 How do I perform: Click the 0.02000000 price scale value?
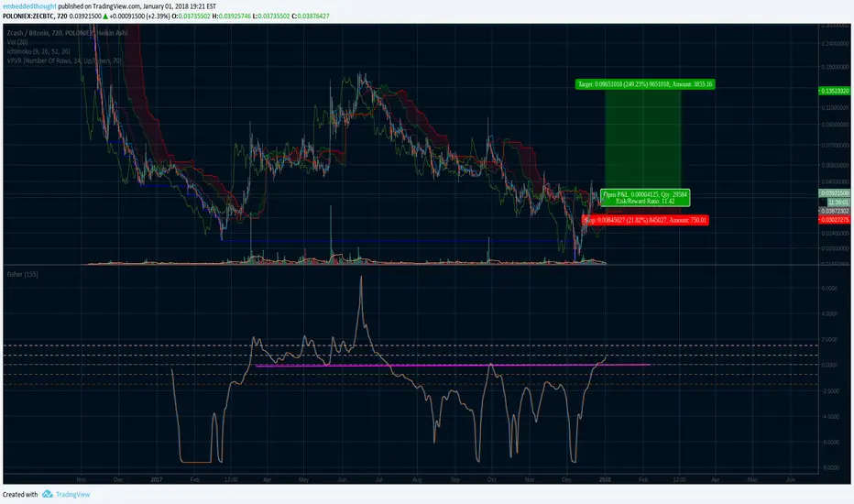tap(835, 248)
